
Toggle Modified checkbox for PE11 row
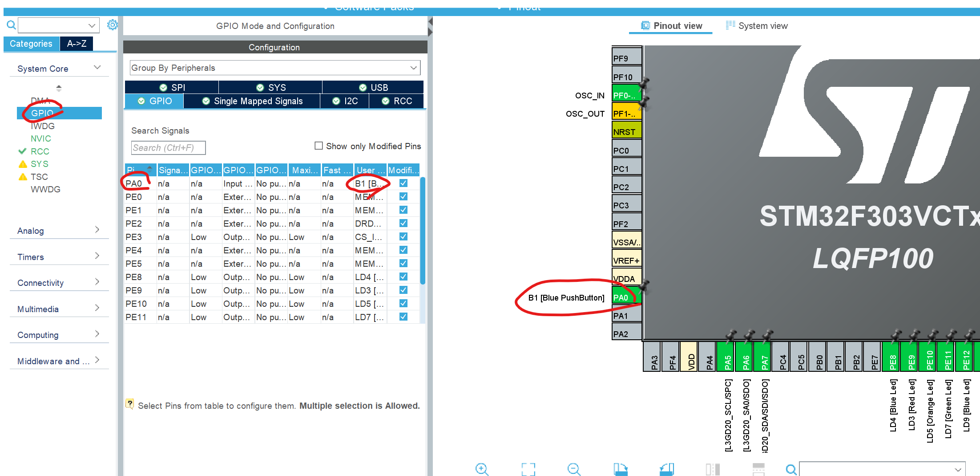pyautogui.click(x=403, y=317)
